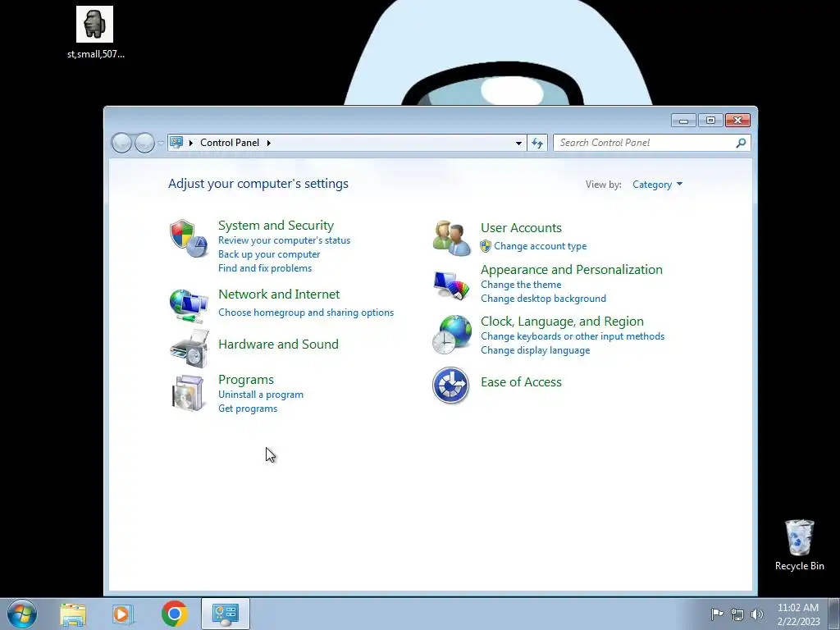Click the Clock, Language, and Region globe icon
Image resolution: width=840 pixels, height=630 pixels.
click(x=452, y=335)
